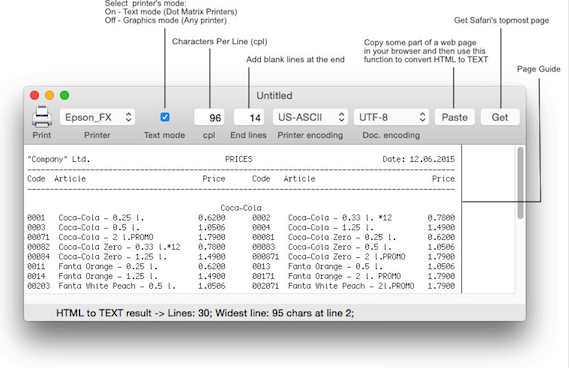Open the UTF-8 document encoding dropdown
Screen dimensions: 569x368
[x=391, y=117]
